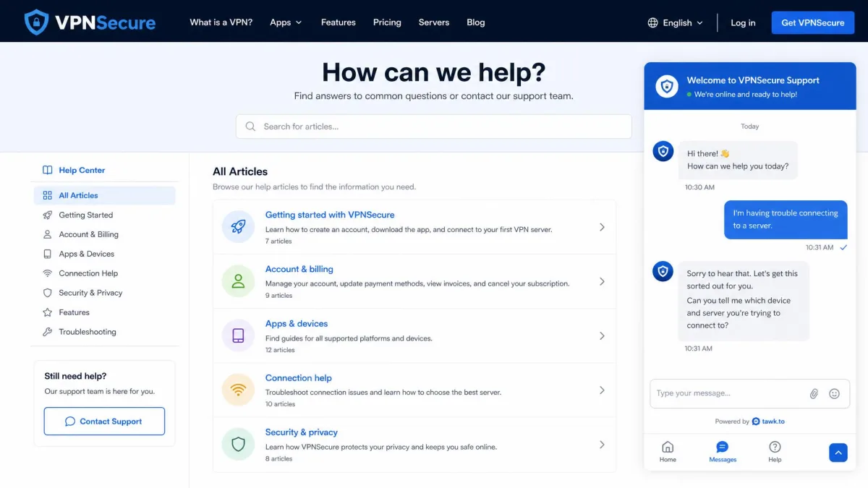Open 'Connection help' article link
The height and width of the screenshot is (488, 868).
click(299, 378)
